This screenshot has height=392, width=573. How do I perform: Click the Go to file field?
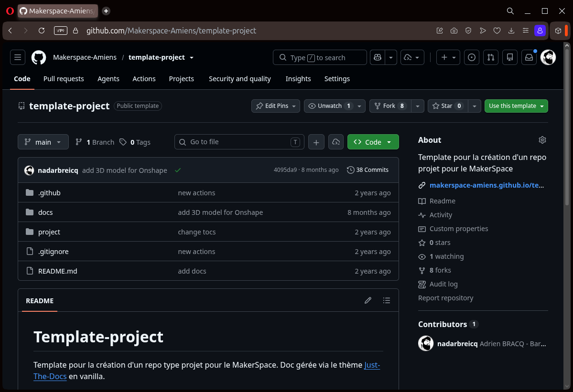click(239, 142)
